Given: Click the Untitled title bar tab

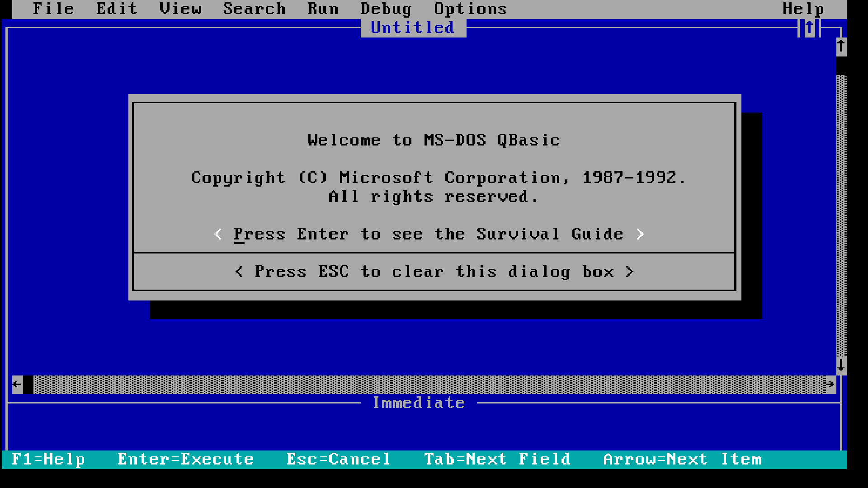Looking at the screenshot, I should tap(413, 28).
